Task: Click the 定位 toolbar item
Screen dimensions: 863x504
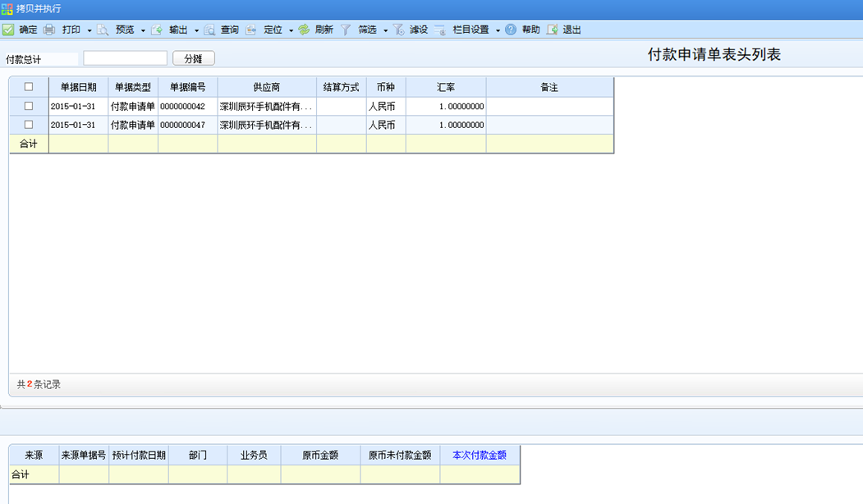Action: (264, 30)
